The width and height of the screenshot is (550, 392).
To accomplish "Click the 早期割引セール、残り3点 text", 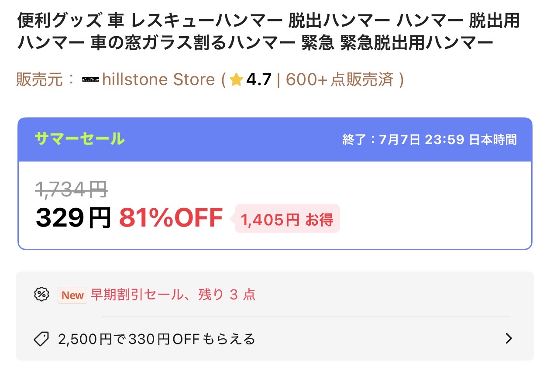I will tap(173, 295).
